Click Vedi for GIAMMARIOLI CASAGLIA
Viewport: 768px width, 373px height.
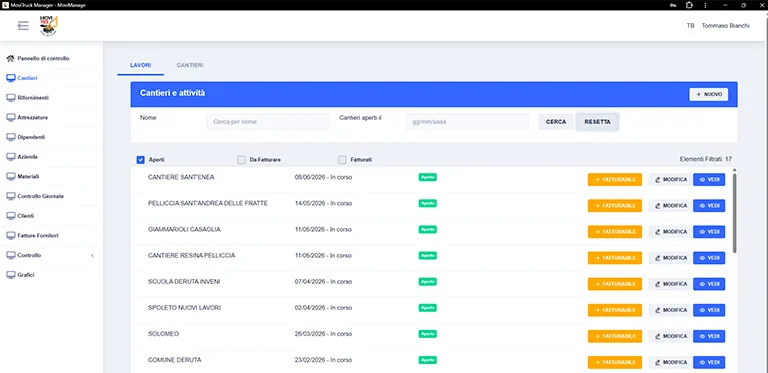pyautogui.click(x=709, y=232)
